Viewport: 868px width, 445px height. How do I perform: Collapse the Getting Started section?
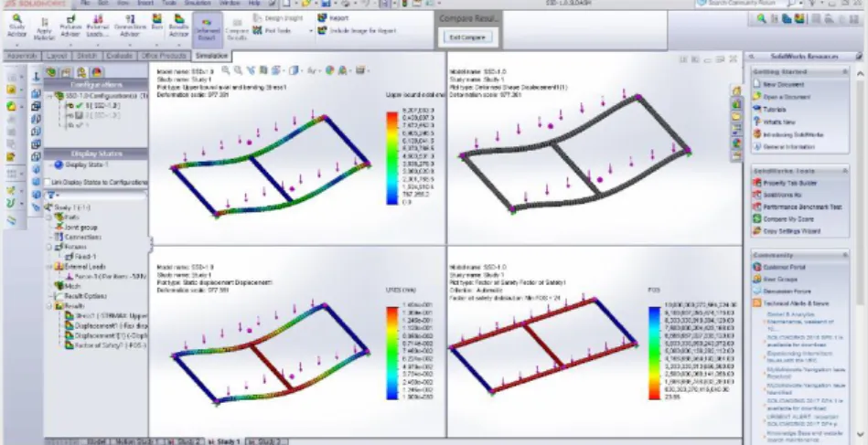pyautogui.click(x=845, y=72)
